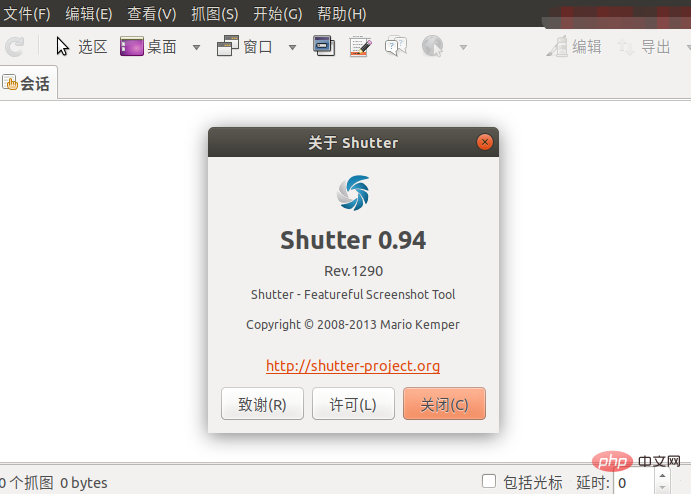Close the 关于 Shutter dialog via red button
Viewport: 691px width, 494px height.
485,142
